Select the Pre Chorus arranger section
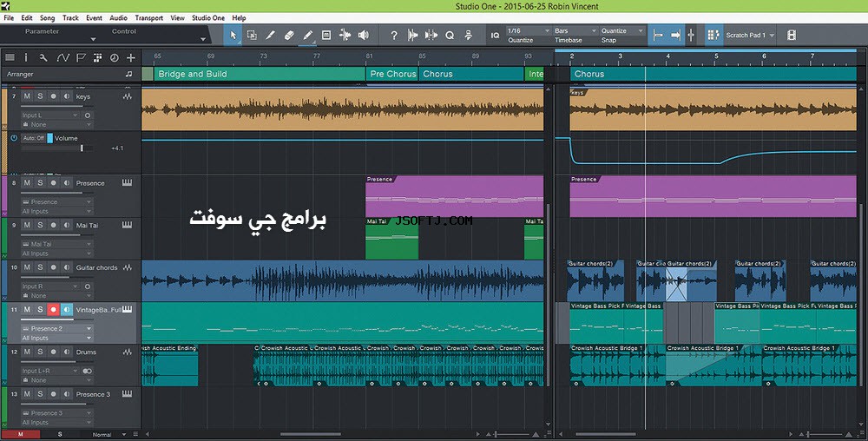 392,74
